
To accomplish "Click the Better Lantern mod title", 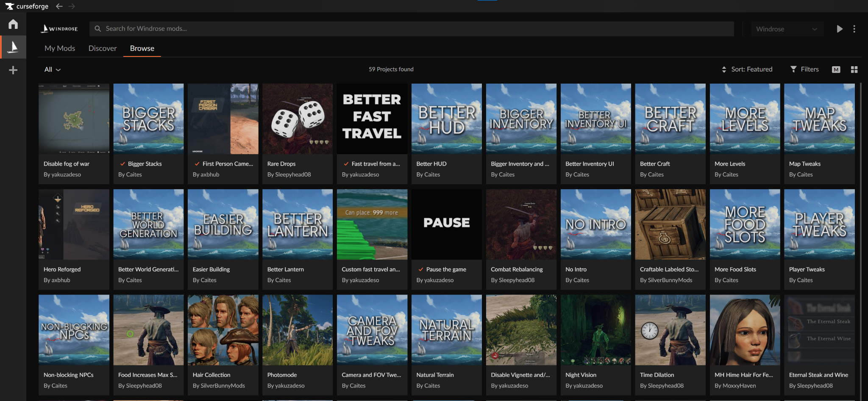I will [x=286, y=269].
